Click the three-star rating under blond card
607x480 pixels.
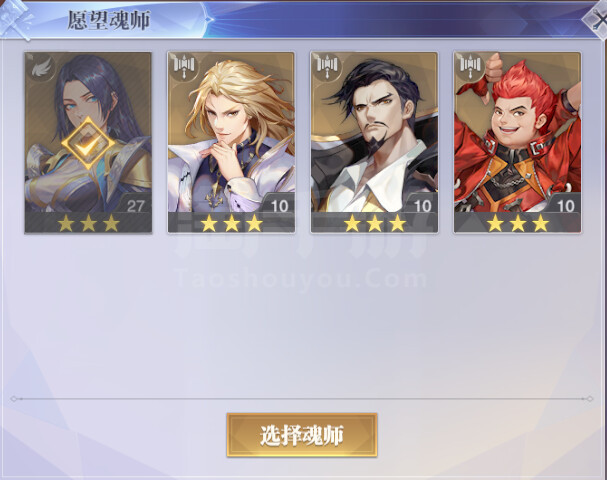click(231, 223)
